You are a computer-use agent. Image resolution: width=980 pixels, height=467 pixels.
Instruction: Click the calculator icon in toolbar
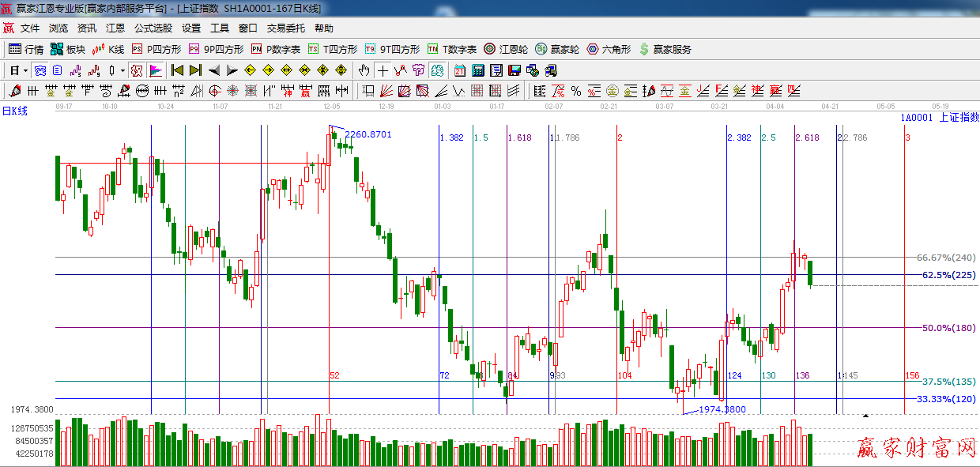point(477,70)
